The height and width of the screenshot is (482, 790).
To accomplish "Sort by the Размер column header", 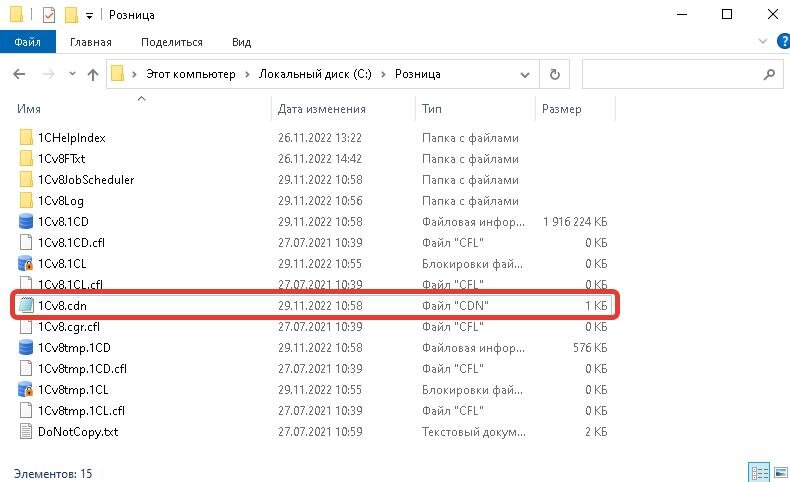I will pos(561,109).
